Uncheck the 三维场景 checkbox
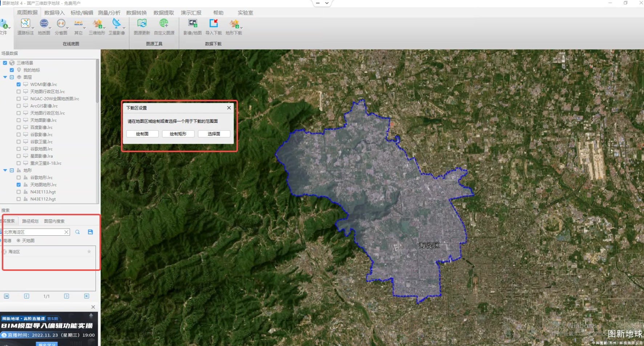 pos(5,63)
